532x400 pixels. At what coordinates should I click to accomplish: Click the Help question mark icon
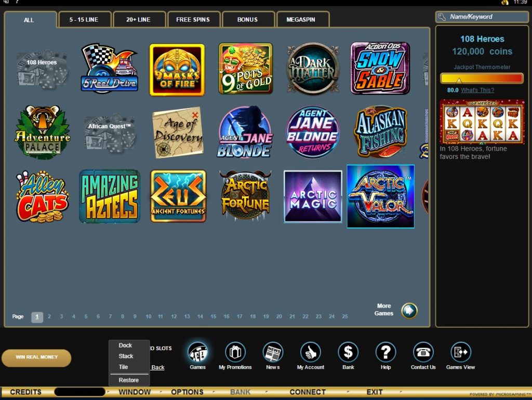385,353
